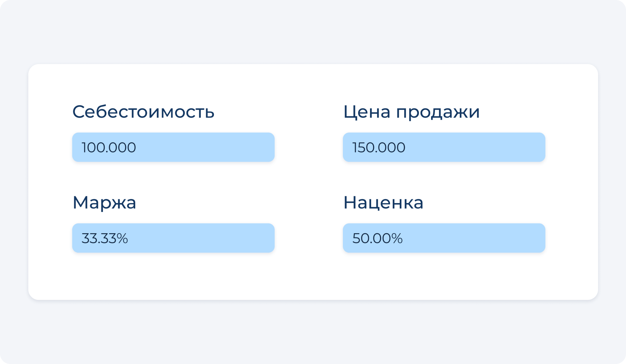The image size is (626, 364).
Task: Click the blue box under Цена продажи
Action: click(444, 147)
